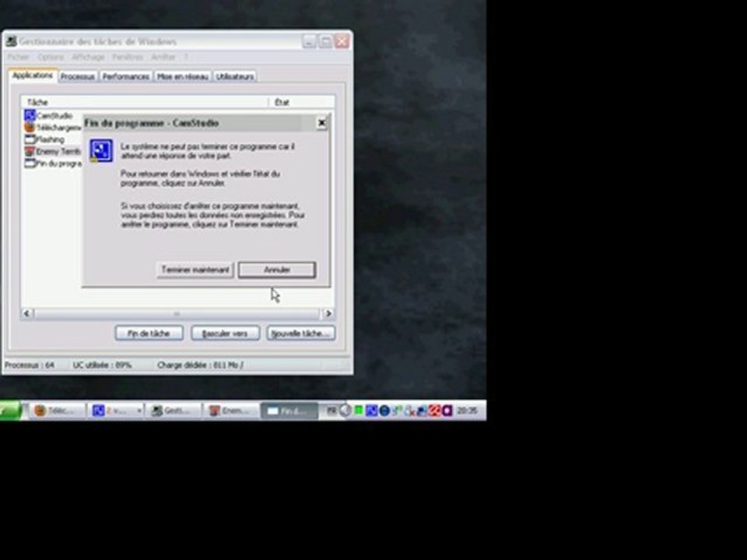Click the Terminer maintenant button
Image resolution: width=747 pixels, height=560 pixels.
(195, 270)
